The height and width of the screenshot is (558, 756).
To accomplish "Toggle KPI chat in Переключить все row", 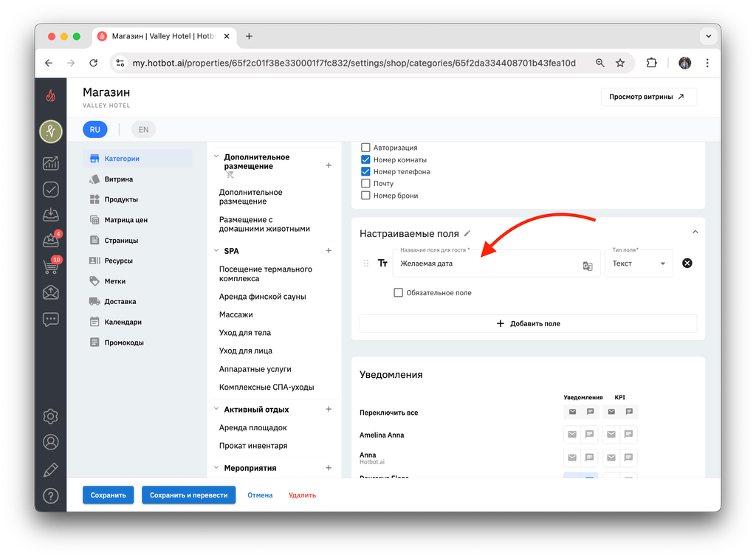I will click(629, 412).
